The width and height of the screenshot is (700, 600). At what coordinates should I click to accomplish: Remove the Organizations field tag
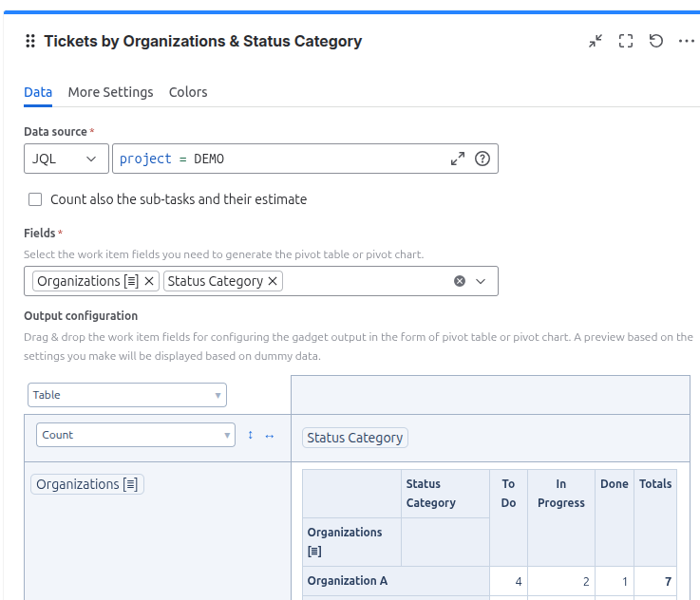click(x=149, y=281)
